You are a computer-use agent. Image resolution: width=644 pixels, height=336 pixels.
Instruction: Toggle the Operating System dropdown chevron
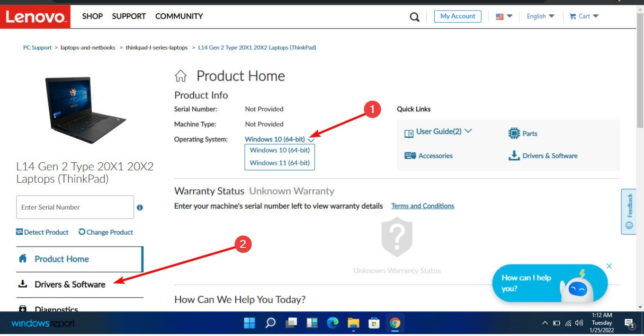pos(311,140)
